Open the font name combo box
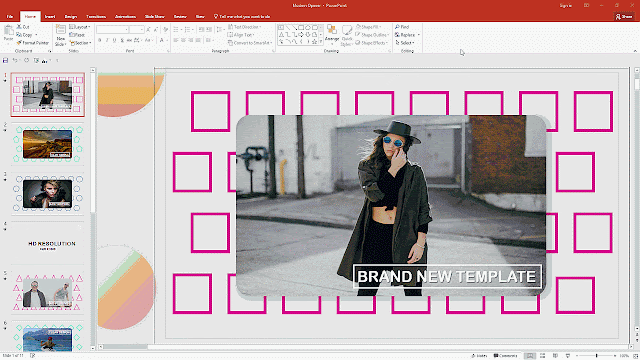Screen dimensions: 640x360 coord(113,29)
